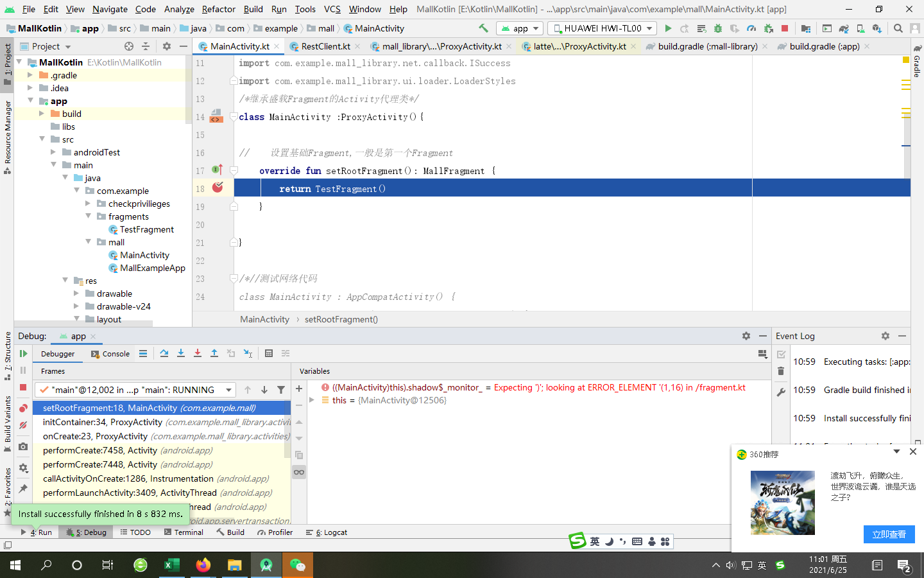Screen dimensions: 924x578
Task: Open Evaluate Expression calculator icon
Action: 269,354
